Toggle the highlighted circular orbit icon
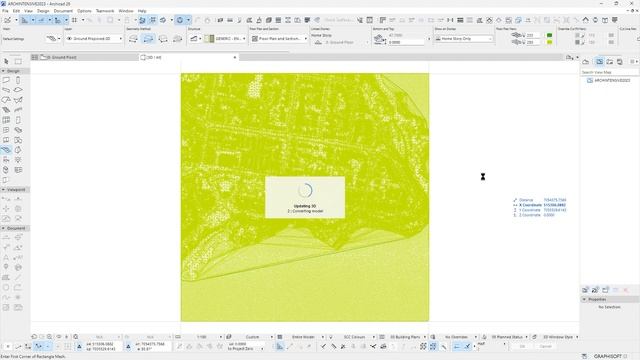 (180, 20)
